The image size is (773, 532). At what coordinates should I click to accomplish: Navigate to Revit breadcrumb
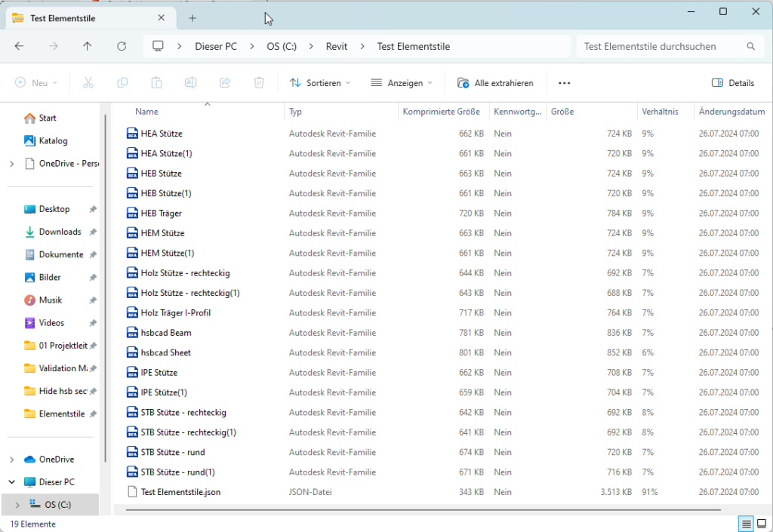click(x=336, y=46)
